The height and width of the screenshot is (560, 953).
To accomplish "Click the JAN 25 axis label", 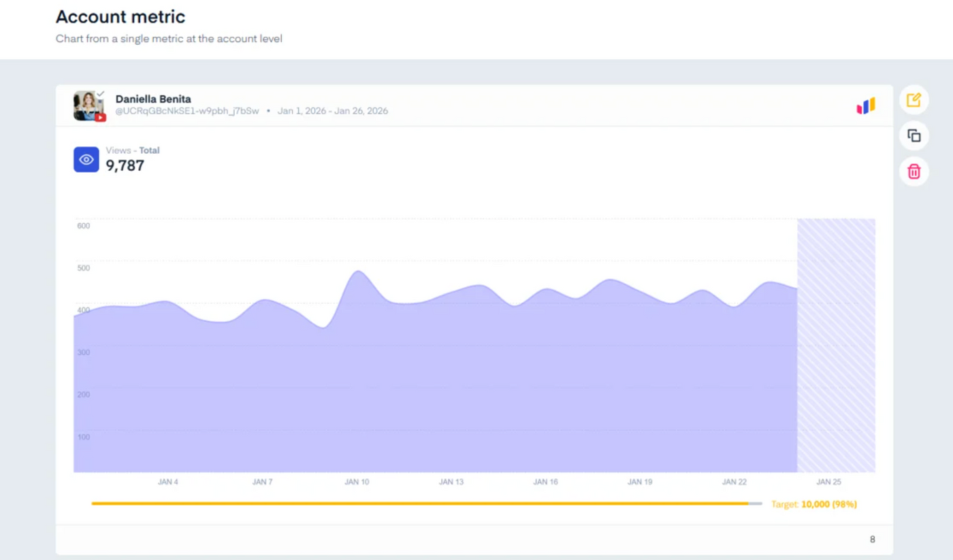I will (x=828, y=482).
